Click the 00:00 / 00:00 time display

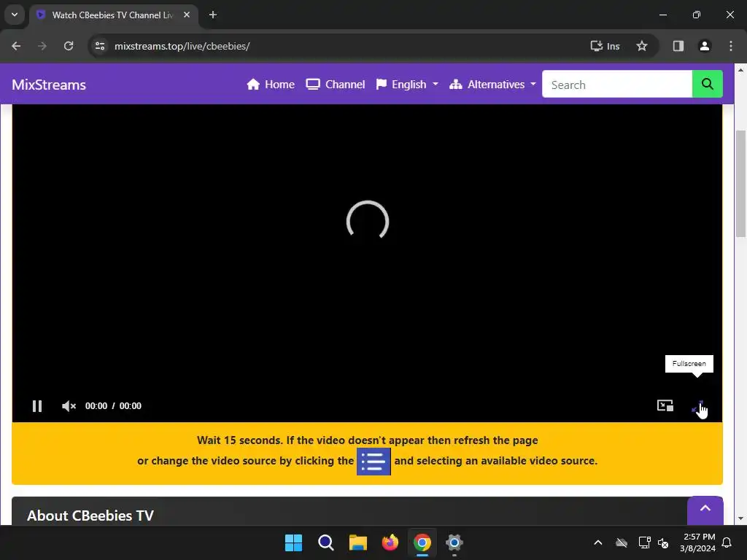click(x=113, y=405)
